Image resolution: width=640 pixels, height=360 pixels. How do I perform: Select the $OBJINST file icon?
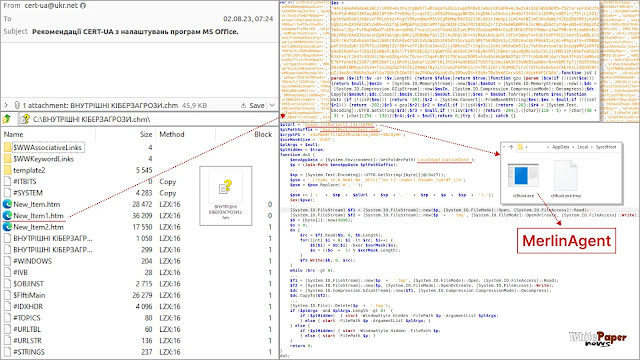click(7, 284)
